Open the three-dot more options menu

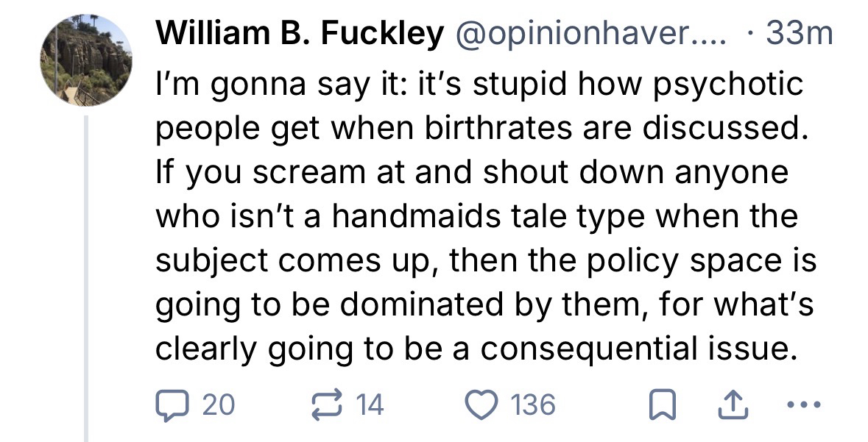pyautogui.click(x=799, y=405)
